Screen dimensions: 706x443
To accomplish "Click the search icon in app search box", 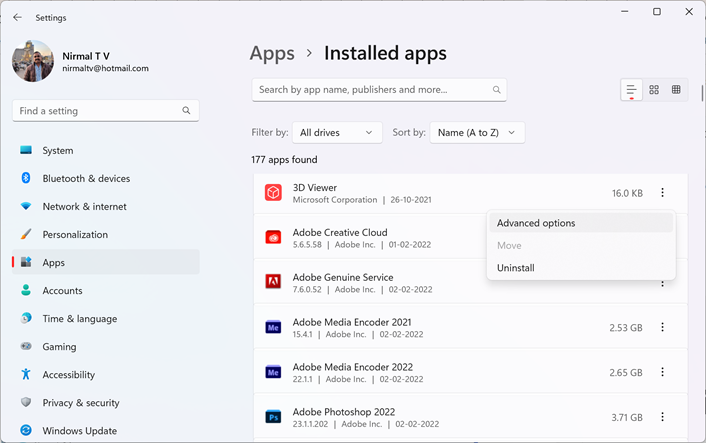I will click(x=496, y=90).
